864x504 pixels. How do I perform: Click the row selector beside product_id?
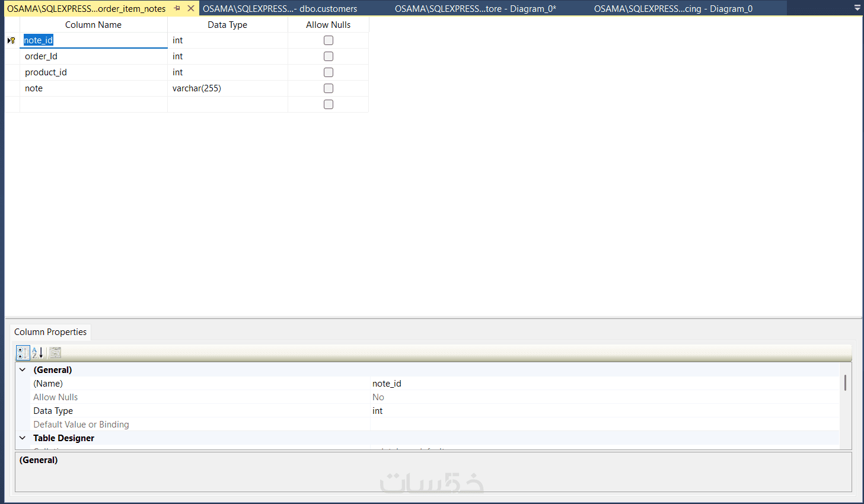point(12,72)
